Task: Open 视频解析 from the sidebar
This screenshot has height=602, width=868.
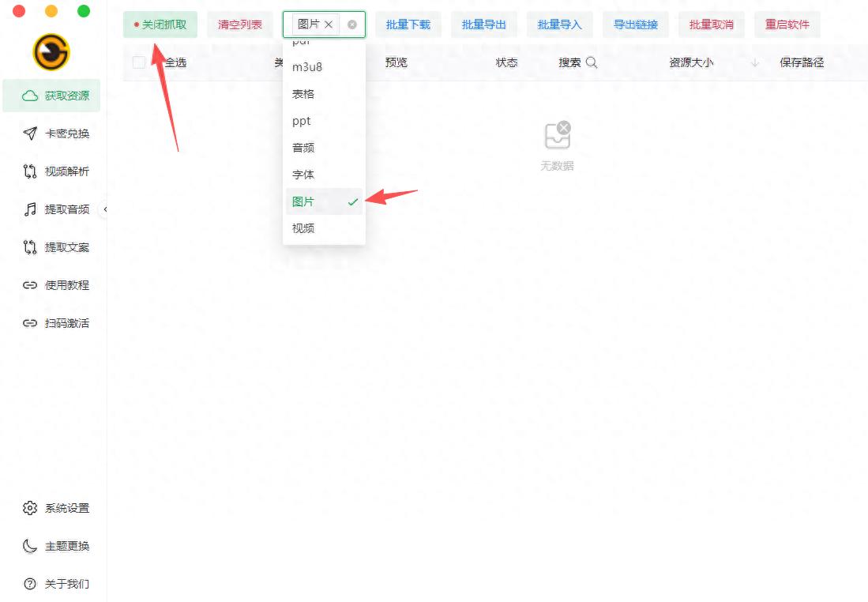Action: [x=66, y=171]
